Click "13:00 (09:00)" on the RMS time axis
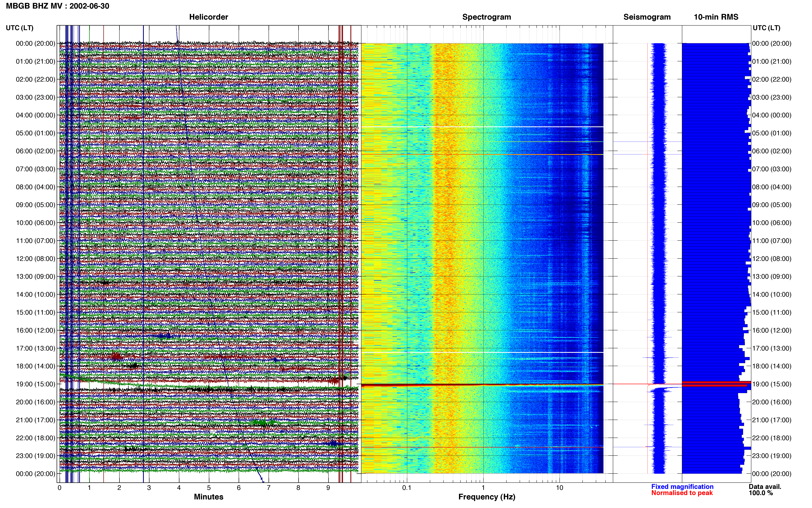 tap(772, 277)
